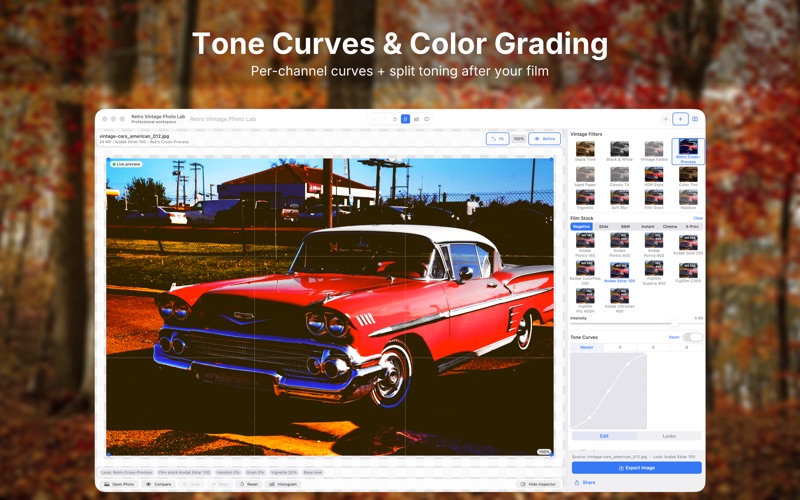Click the highlighted adjustments icon in toolbar
Screen dimensions: 800x500
pyautogui.click(x=405, y=119)
